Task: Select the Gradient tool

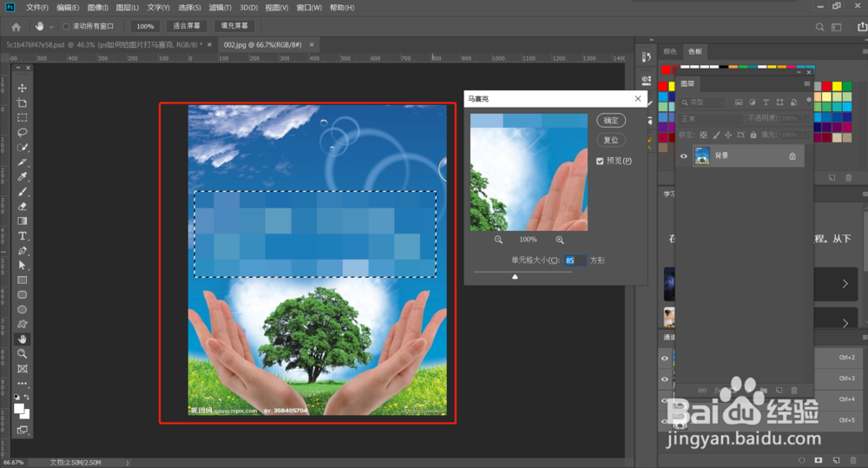Action: point(23,221)
